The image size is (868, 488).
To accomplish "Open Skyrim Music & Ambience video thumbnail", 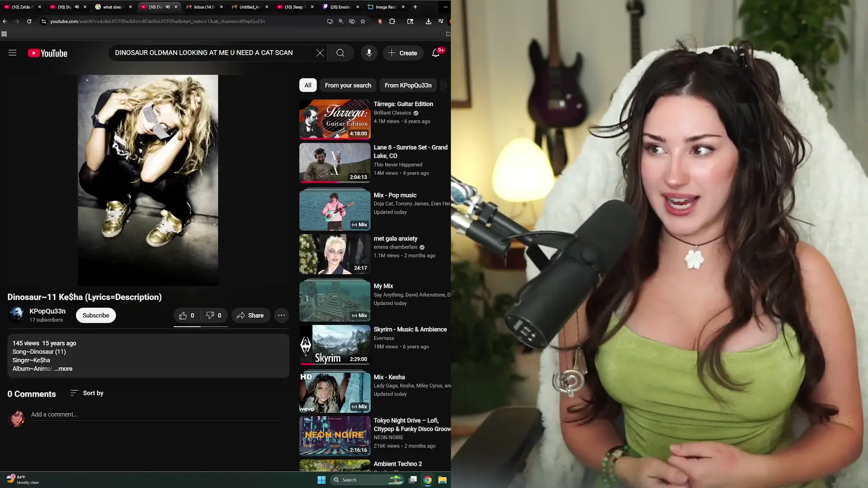I will (335, 345).
